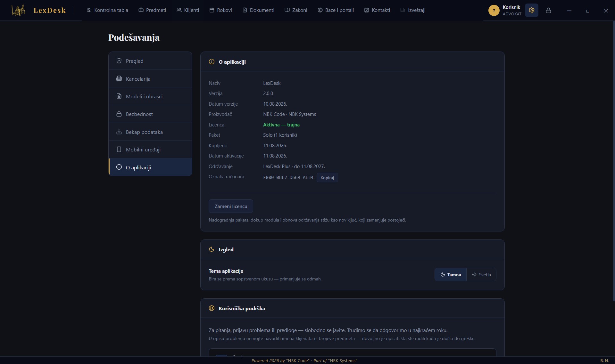The width and height of the screenshot is (615, 364).
Task: Click the Bekap podataka download icon
Action: click(x=119, y=132)
